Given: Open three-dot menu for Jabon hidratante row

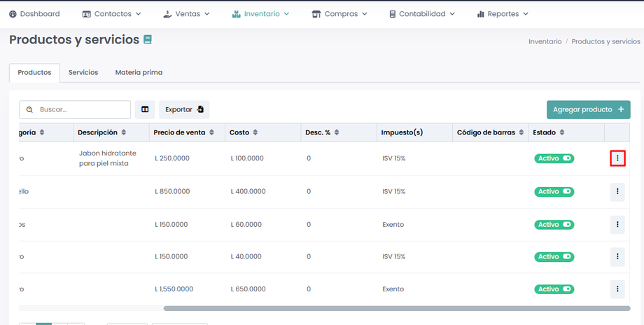Looking at the screenshot, I should coord(617,158).
